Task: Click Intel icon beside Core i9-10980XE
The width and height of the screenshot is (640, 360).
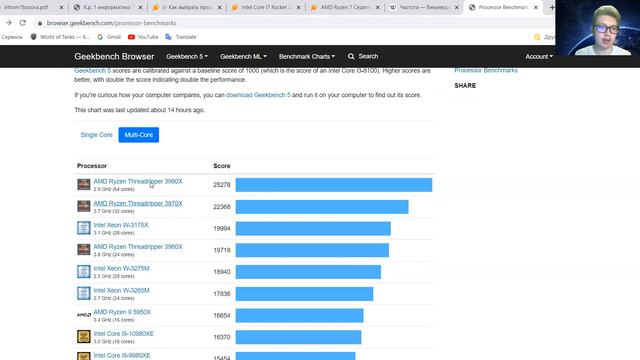Action: 84,336
